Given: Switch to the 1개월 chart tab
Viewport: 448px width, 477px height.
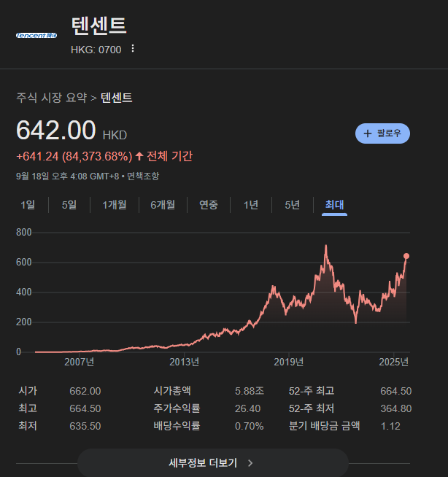Looking at the screenshot, I should pyautogui.click(x=115, y=205).
